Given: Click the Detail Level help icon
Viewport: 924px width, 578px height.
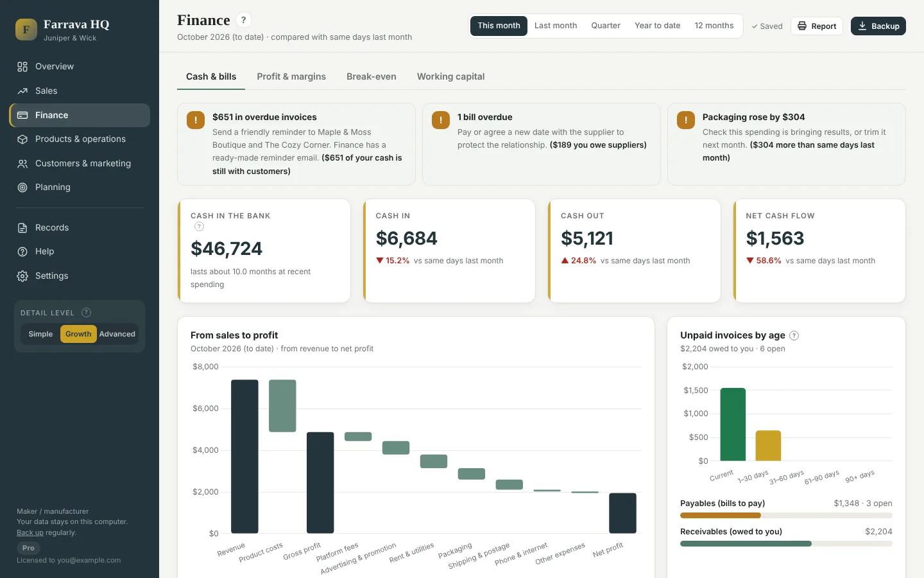Looking at the screenshot, I should [x=87, y=313].
